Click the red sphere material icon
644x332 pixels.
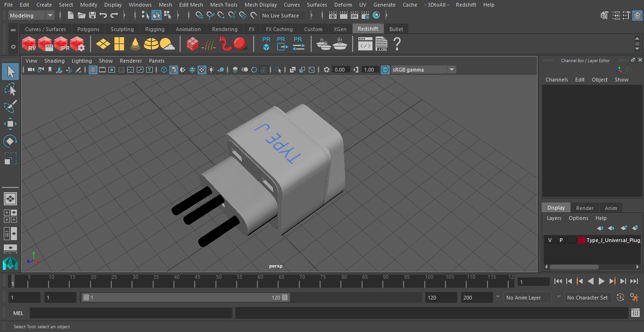click(x=240, y=44)
